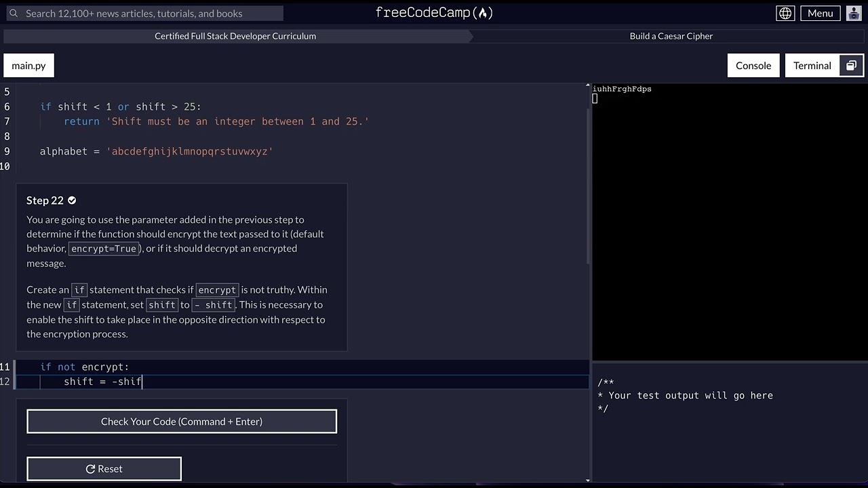868x488 pixels.
Task: Click the iuhhFrghFdps console output
Action: point(622,89)
